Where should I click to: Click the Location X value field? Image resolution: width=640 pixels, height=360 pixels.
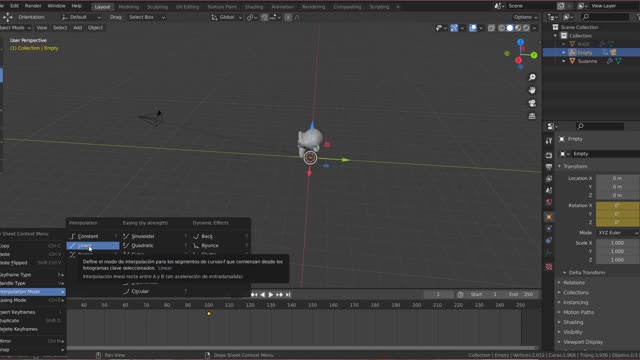tap(618, 178)
